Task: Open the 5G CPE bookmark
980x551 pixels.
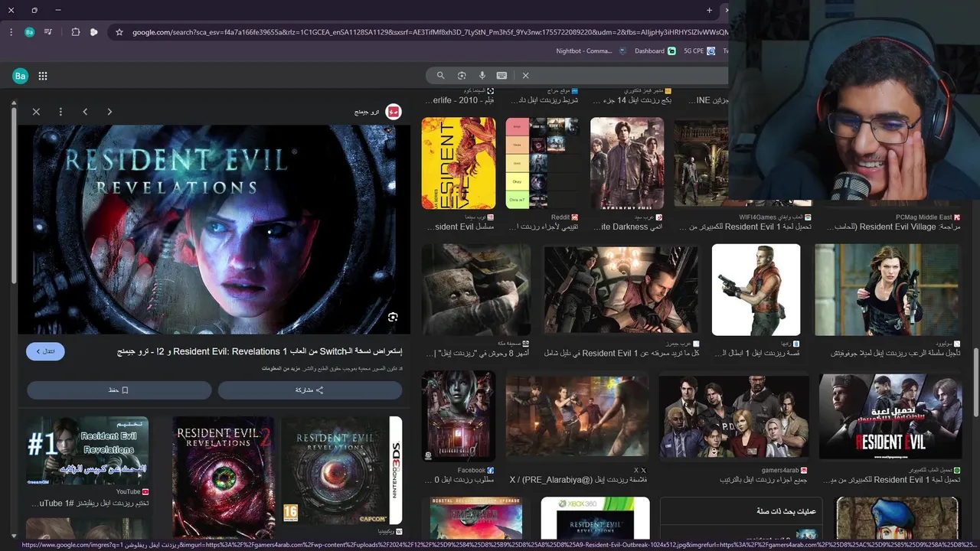Action: [699, 51]
